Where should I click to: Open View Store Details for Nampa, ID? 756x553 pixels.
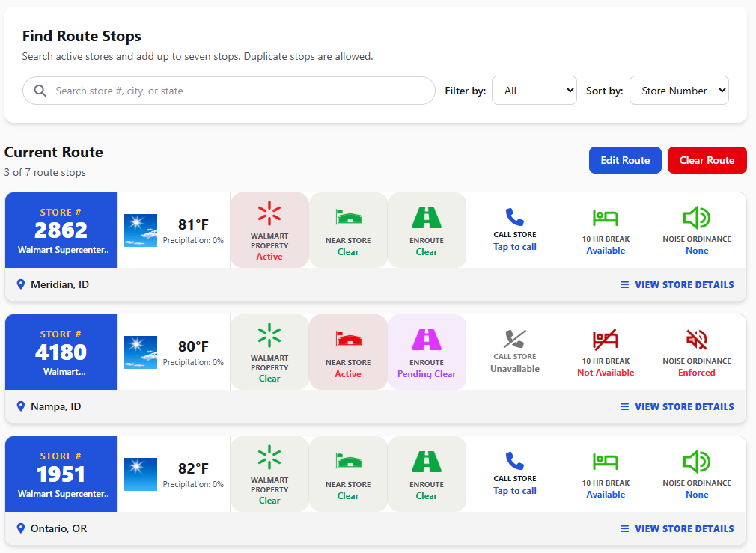[677, 407]
